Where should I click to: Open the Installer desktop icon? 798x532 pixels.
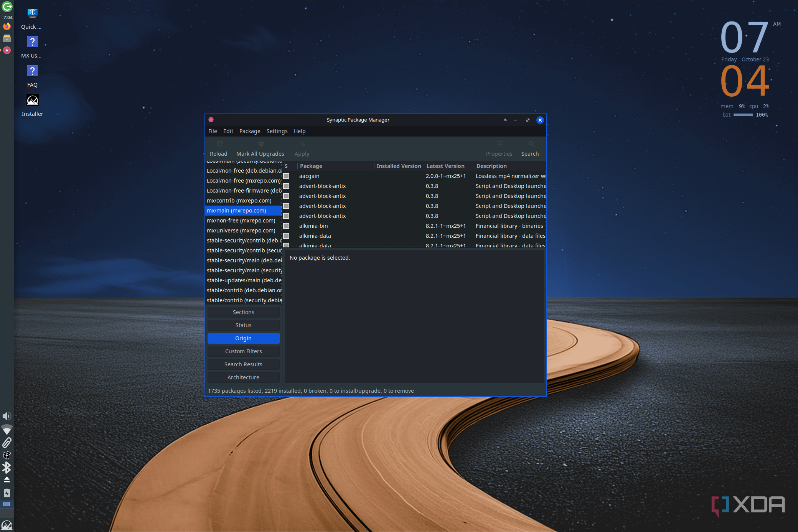[x=32, y=106]
